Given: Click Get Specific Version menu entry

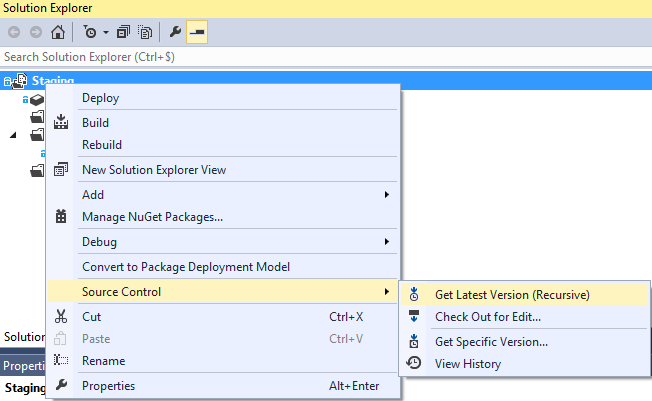Looking at the screenshot, I should tap(491, 342).
